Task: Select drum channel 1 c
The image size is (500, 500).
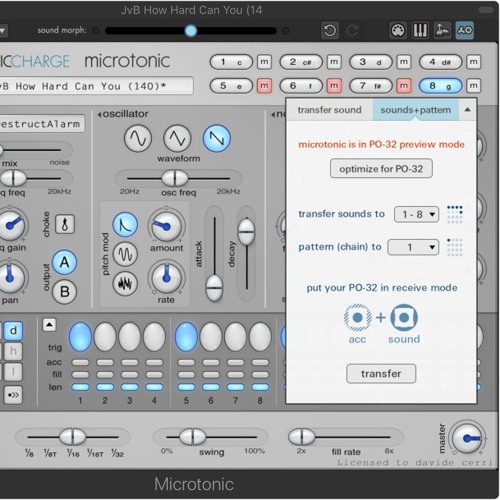Action: tap(231, 62)
